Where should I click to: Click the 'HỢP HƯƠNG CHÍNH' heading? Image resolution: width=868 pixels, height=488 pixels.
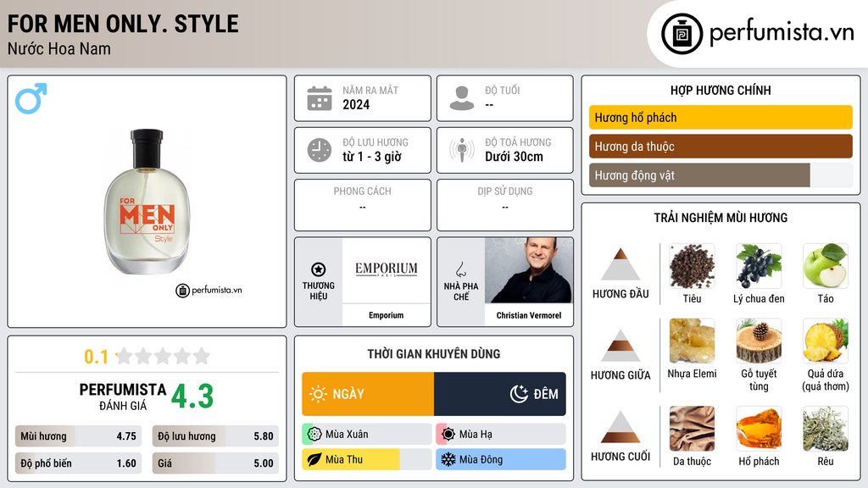(x=721, y=90)
